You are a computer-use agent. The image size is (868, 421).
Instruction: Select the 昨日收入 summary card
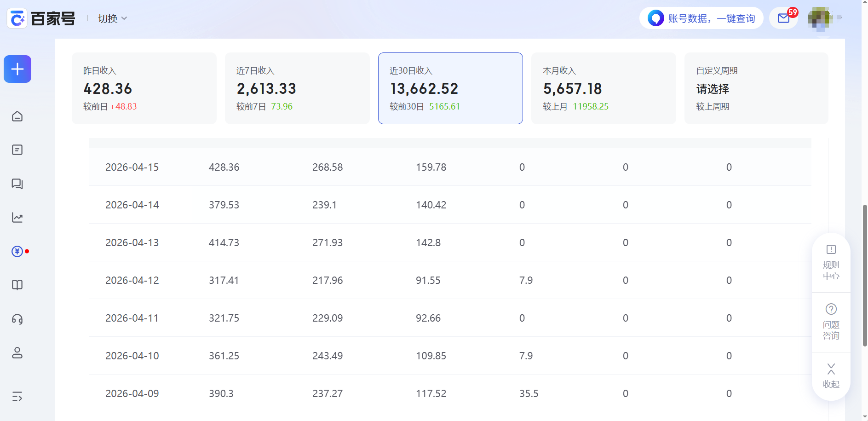(x=144, y=88)
